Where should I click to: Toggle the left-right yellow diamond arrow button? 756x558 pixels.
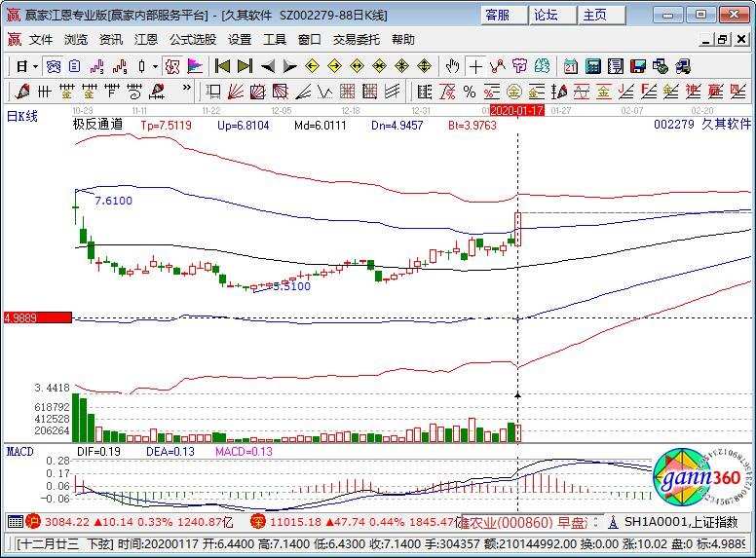coord(357,66)
